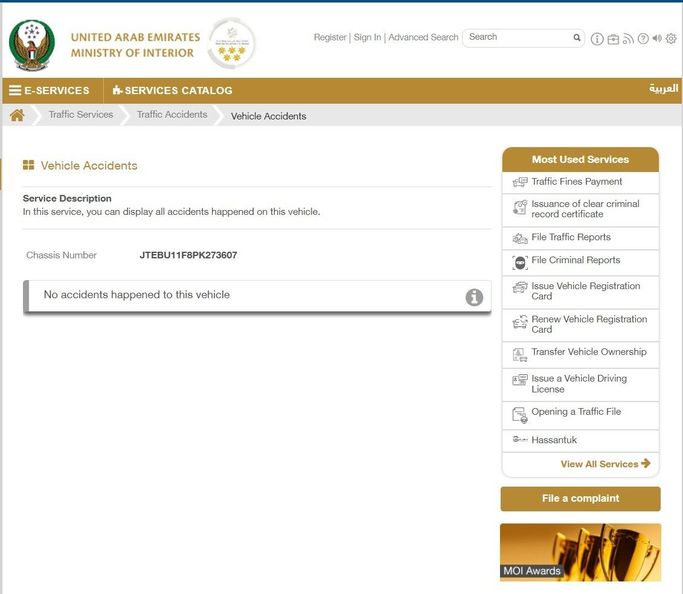Viewport: 683px width, 594px height.
Task: Click the circled information icon in header
Action: pyautogui.click(x=597, y=39)
